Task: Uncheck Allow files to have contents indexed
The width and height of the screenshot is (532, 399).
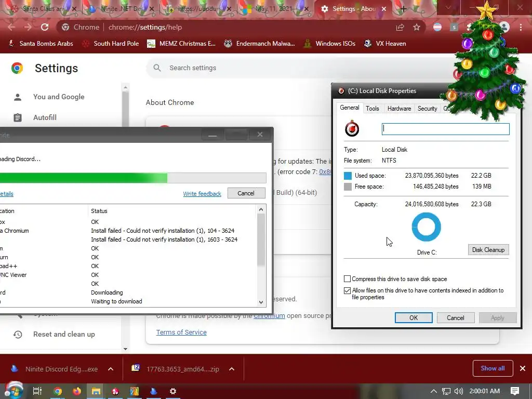Action: (x=347, y=290)
